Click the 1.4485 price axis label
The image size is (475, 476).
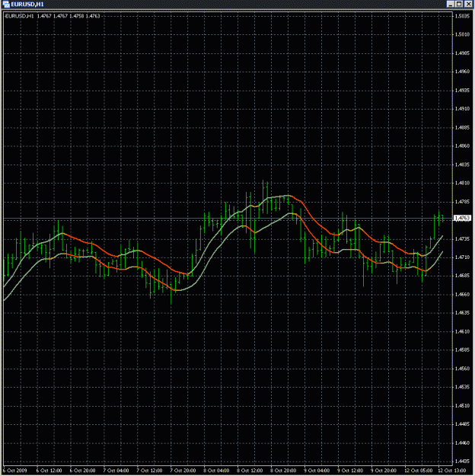(462, 424)
